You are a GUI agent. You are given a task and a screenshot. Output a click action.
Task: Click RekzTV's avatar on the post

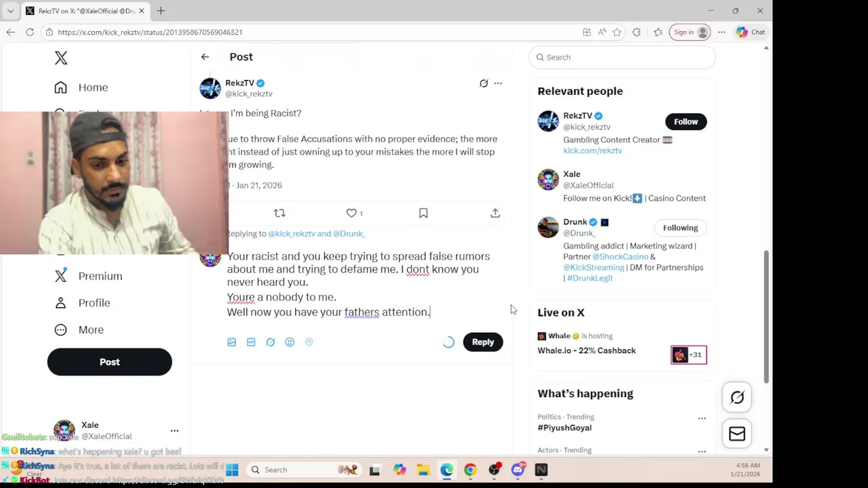coord(210,88)
